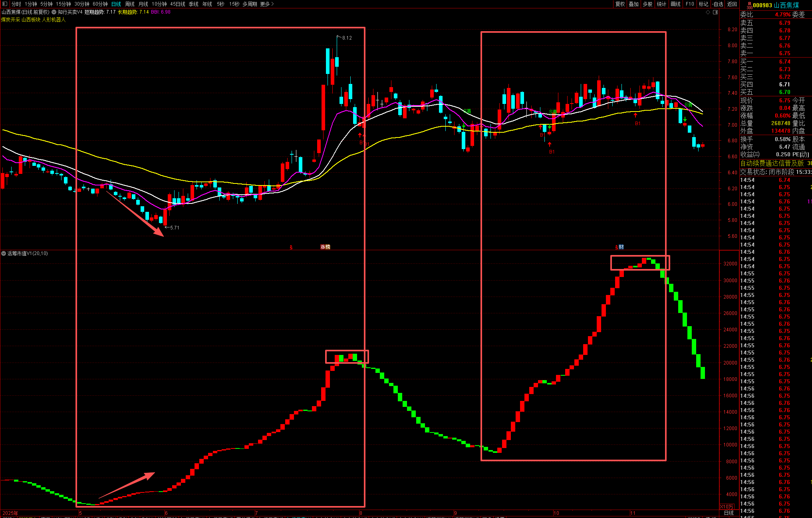Click the X10万 scale label
The width and height of the screenshot is (812, 518).
727,506
